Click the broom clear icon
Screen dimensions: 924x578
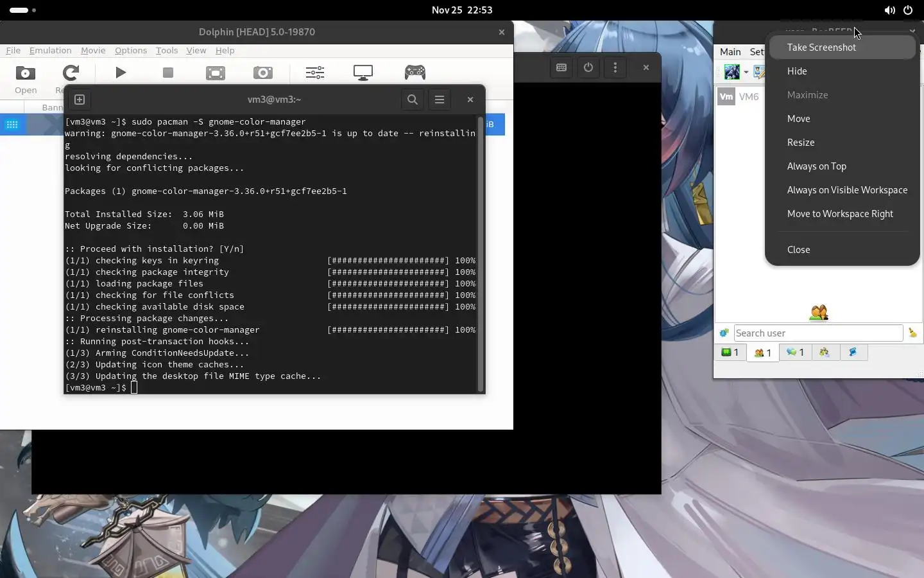click(x=912, y=333)
